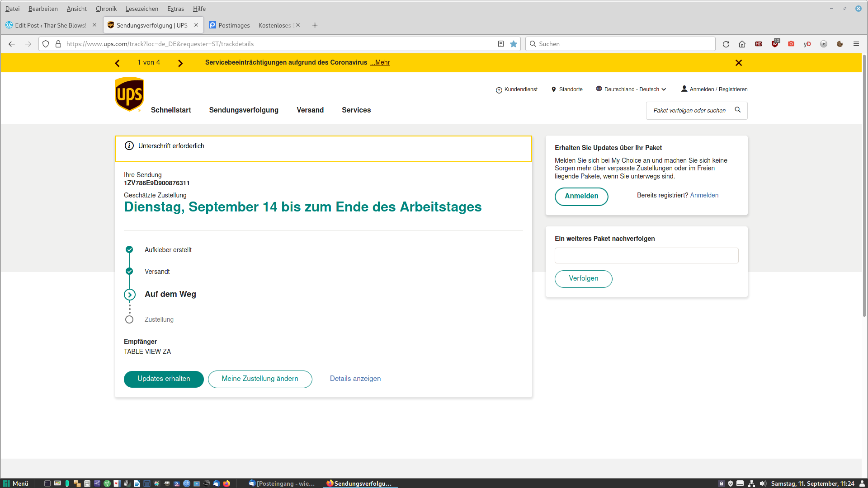Click the red camera screenshot extension

[x=791, y=44]
